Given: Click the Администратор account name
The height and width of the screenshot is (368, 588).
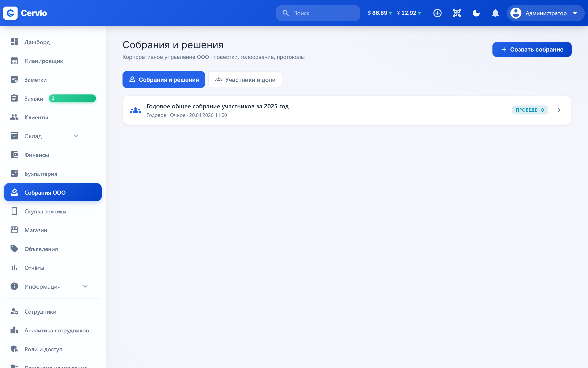Looking at the screenshot, I should coord(546,13).
